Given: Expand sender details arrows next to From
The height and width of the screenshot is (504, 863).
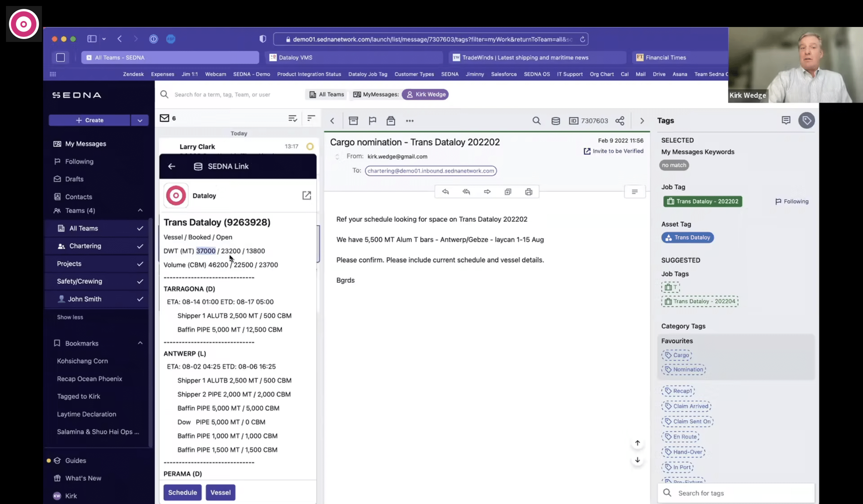Looking at the screenshot, I should click(337, 156).
